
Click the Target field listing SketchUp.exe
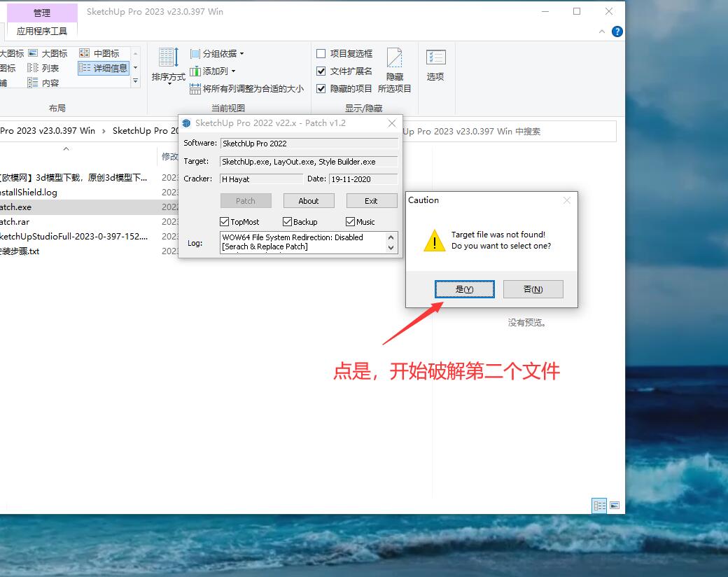[x=309, y=162]
